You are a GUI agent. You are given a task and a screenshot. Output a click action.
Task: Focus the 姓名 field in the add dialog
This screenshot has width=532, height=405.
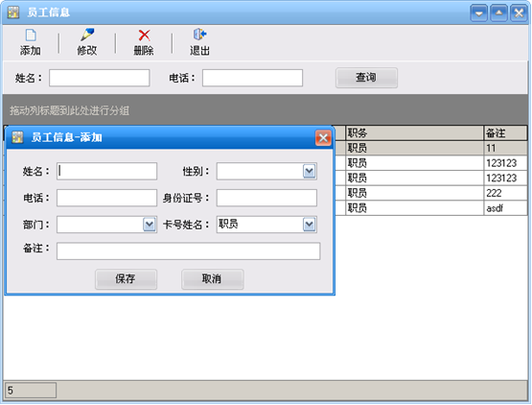(106, 171)
